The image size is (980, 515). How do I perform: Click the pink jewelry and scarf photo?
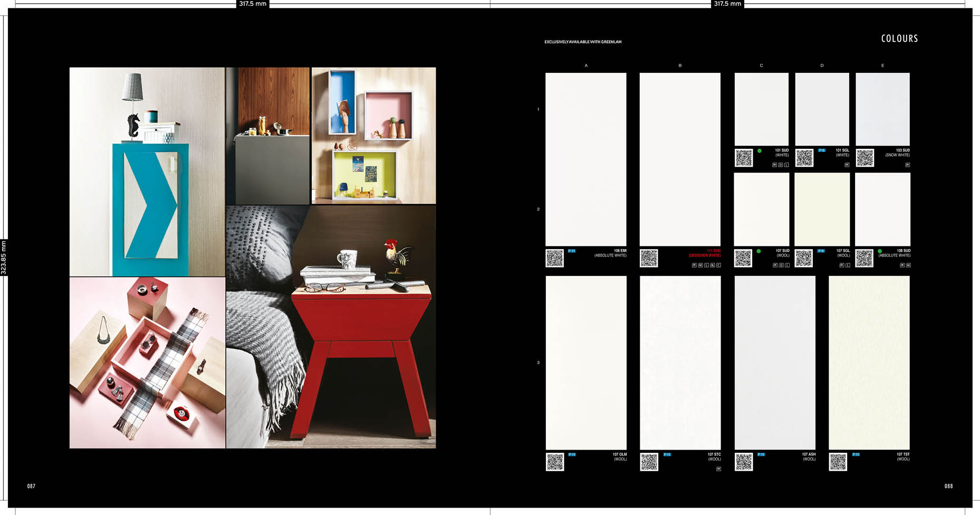[x=147, y=363]
